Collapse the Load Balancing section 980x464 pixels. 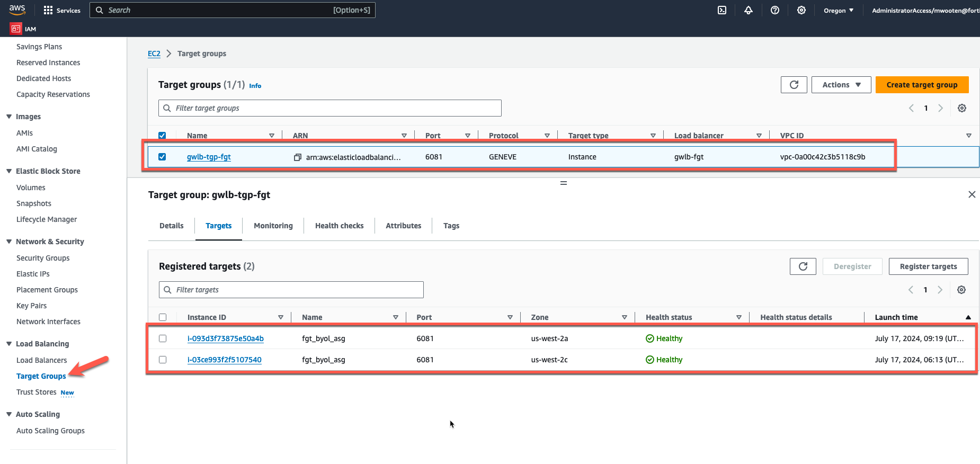coord(9,344)
